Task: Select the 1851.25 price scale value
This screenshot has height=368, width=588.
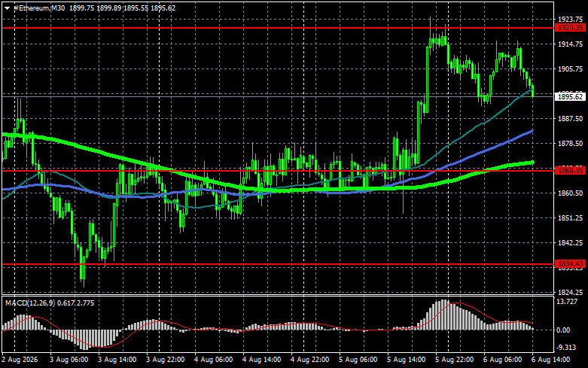Action: [x=570, y=217]
